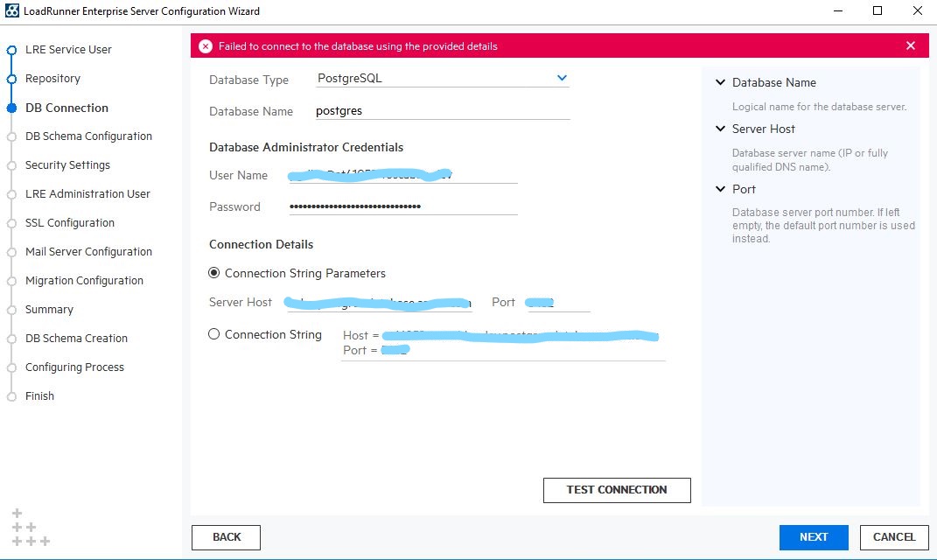The height and width of the screenshot is (560, 937).
Task: Click the Repository step circle
Action: click(11, 79)
